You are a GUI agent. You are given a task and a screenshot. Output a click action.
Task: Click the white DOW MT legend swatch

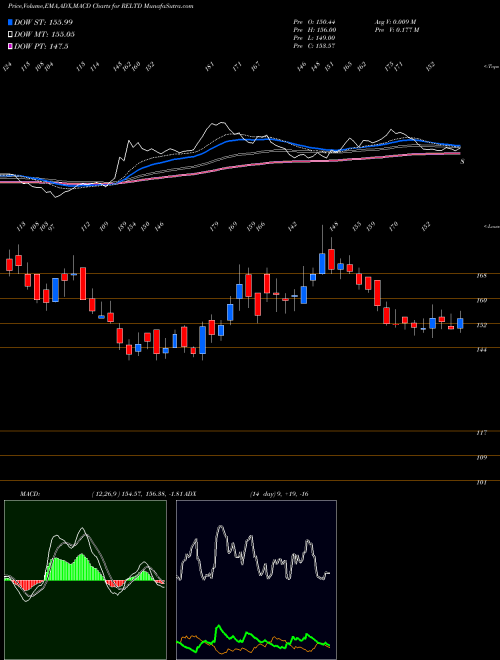point(11,35)
